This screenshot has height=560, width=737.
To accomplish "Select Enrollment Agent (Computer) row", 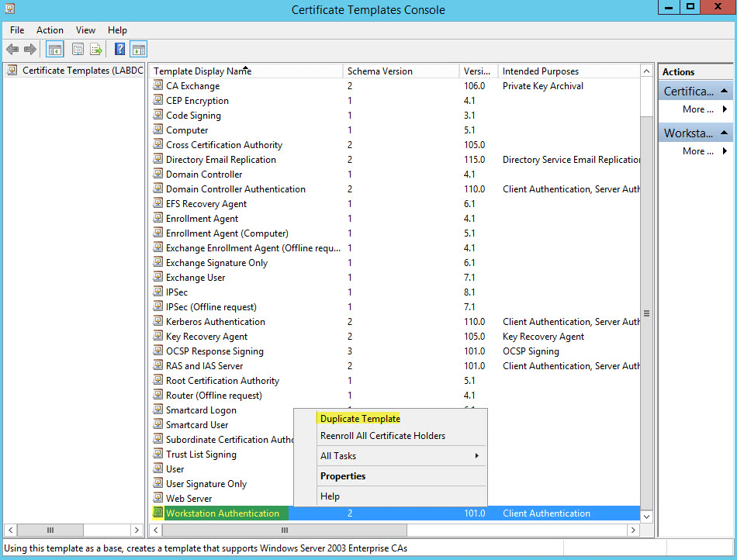I will (x=395, y=233).
